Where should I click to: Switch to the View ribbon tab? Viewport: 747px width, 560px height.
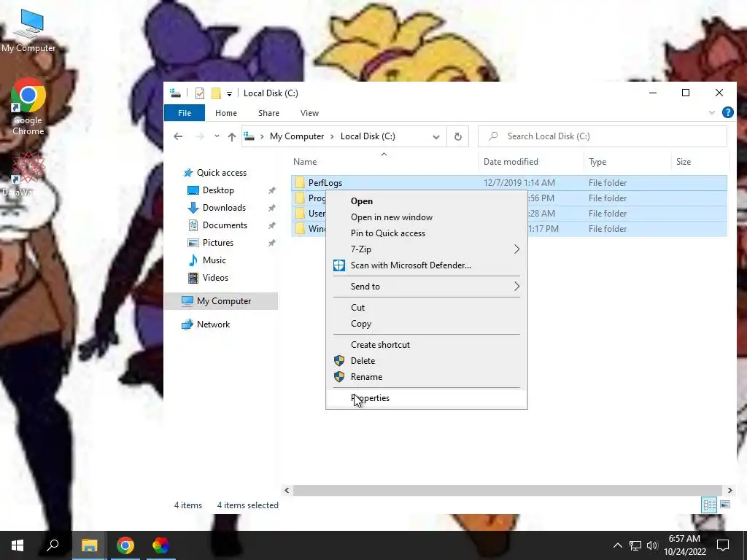pos(309,113)
